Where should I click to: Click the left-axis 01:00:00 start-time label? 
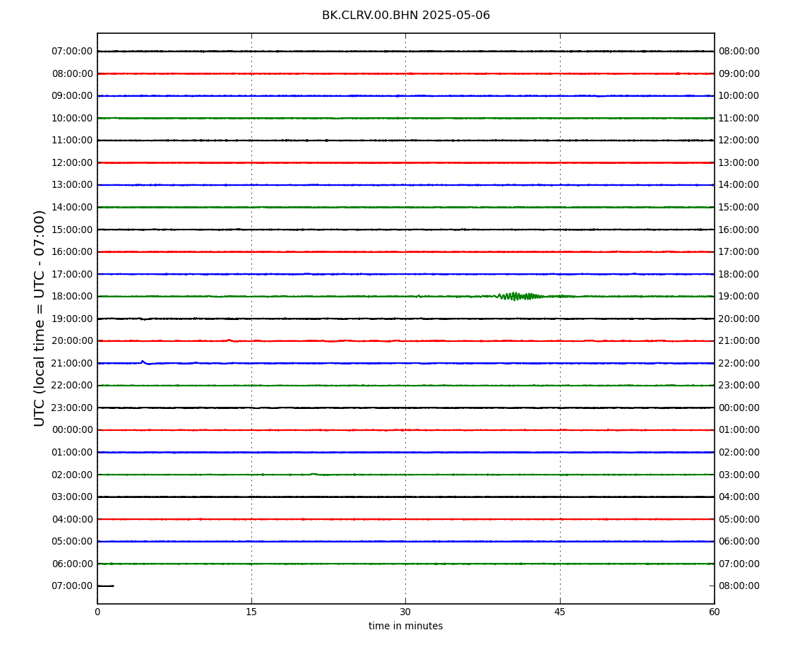73,452
